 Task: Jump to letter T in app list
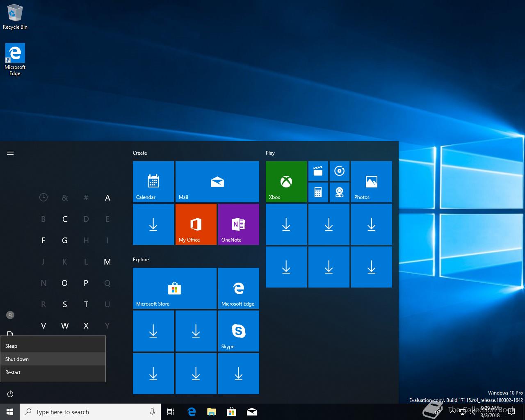(x=86, y=304)
